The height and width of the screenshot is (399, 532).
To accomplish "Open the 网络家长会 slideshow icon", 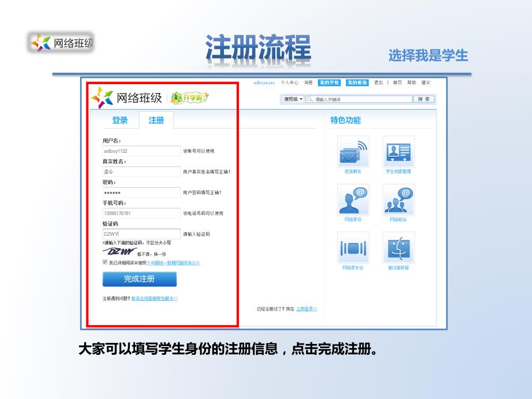I will click(353, 248).
